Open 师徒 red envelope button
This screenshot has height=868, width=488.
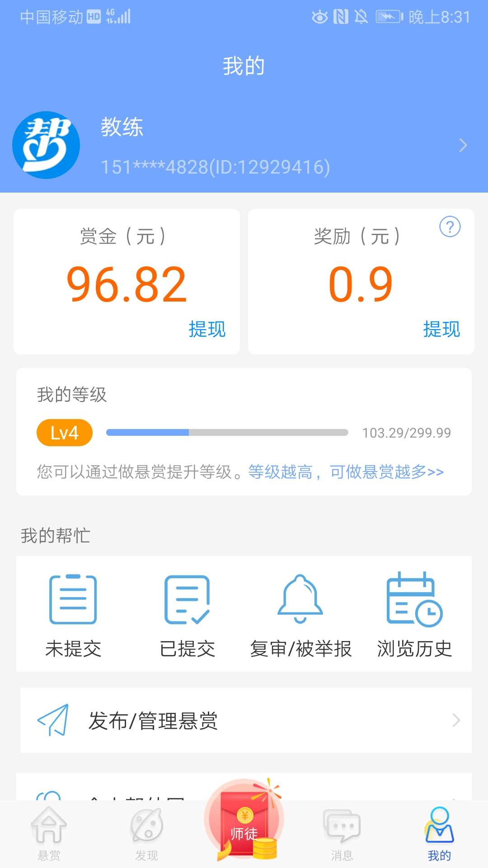244,819
